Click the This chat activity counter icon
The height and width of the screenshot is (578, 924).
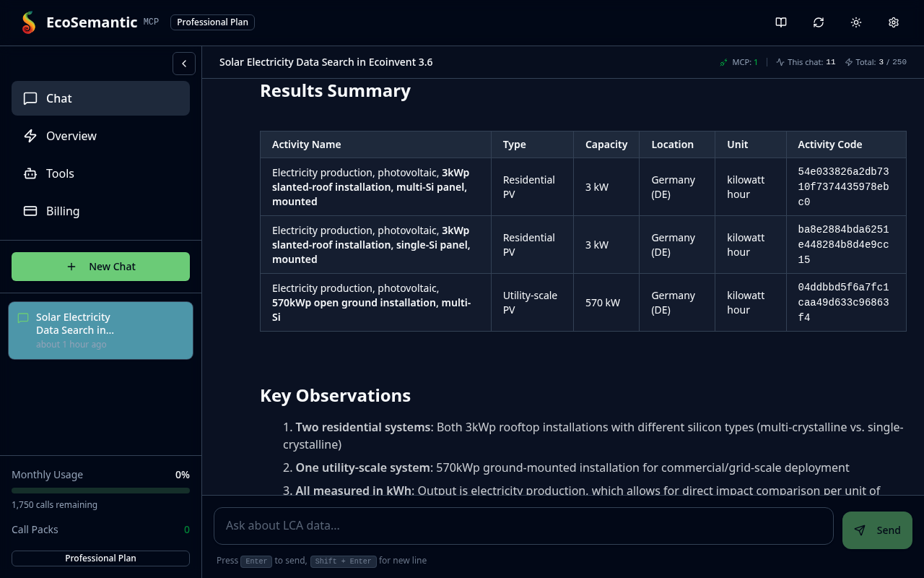pyautogui.click(x=780, y=62)
